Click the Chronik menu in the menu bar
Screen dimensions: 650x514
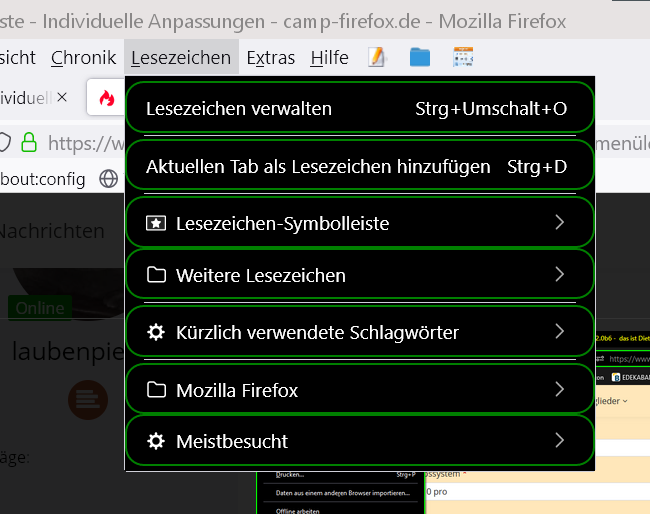(x=83, y=57)
